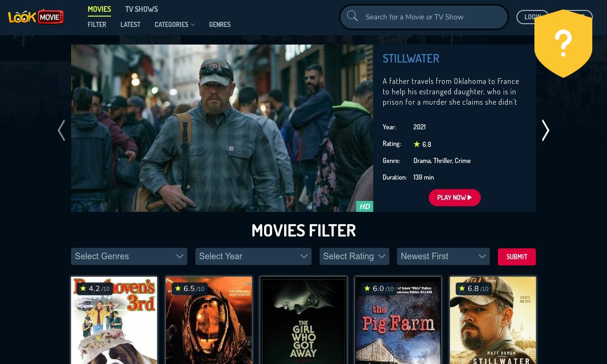
Task: Open the Filter menu item
Action: click(x=97, y=25)
